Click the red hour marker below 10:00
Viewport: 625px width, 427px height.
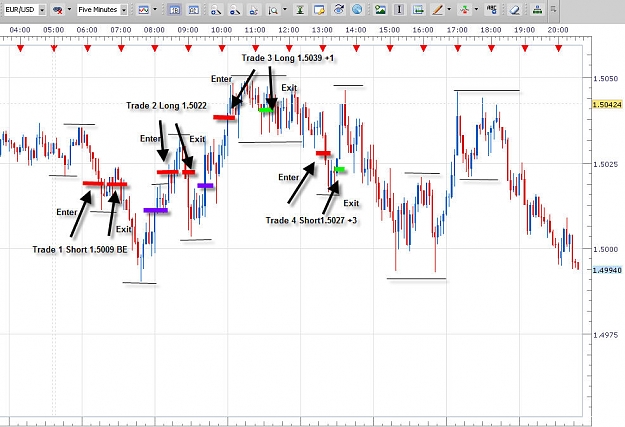(222, 48)
